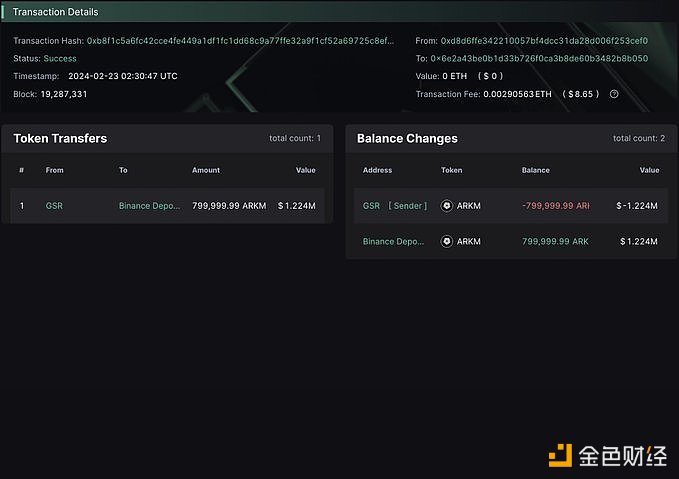679x479 pixels.
Task: Click ARKM label in GSR Sender row
Action: [469, 206]
